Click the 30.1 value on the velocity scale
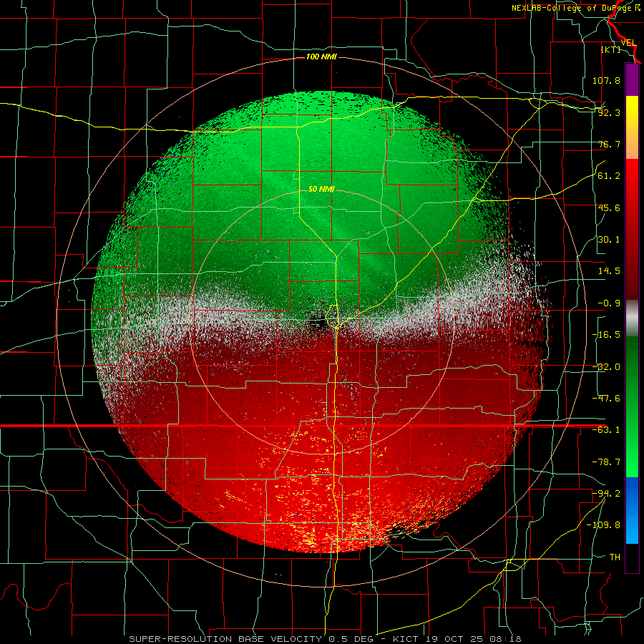Image resolution: width=644 pixels, height=644 pixels. [609, 240]
